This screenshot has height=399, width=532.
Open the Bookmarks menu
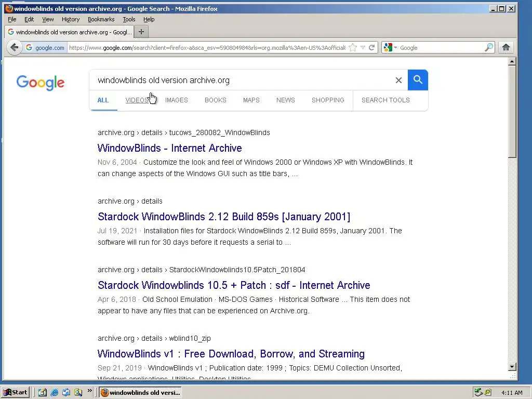(101, 19)
